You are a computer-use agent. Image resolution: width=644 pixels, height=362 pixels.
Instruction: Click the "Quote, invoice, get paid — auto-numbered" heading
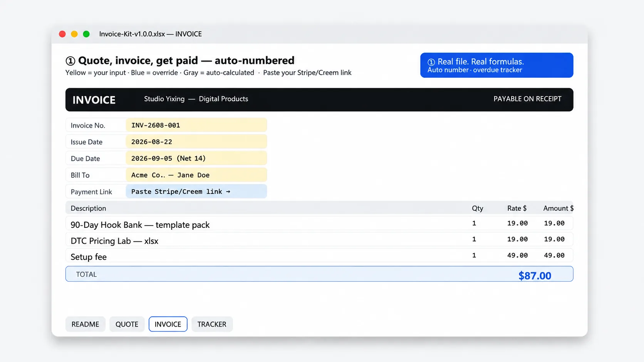[186, 60]
